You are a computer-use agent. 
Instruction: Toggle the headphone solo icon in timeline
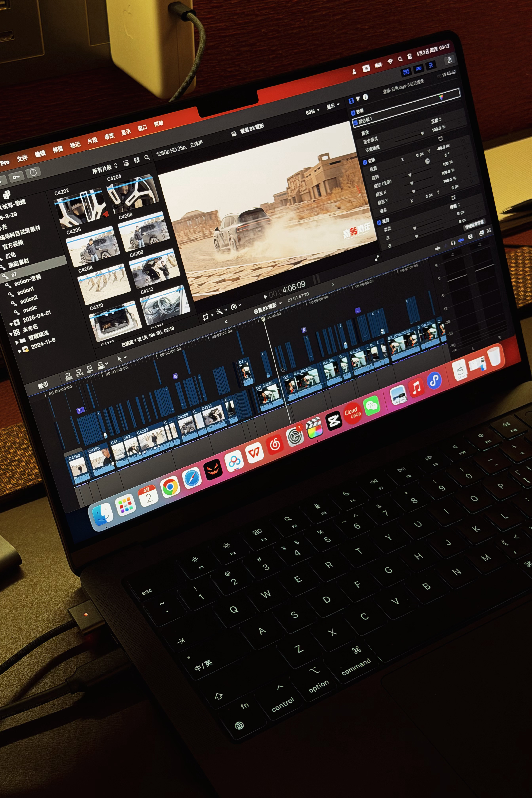[x=453, y=243]
